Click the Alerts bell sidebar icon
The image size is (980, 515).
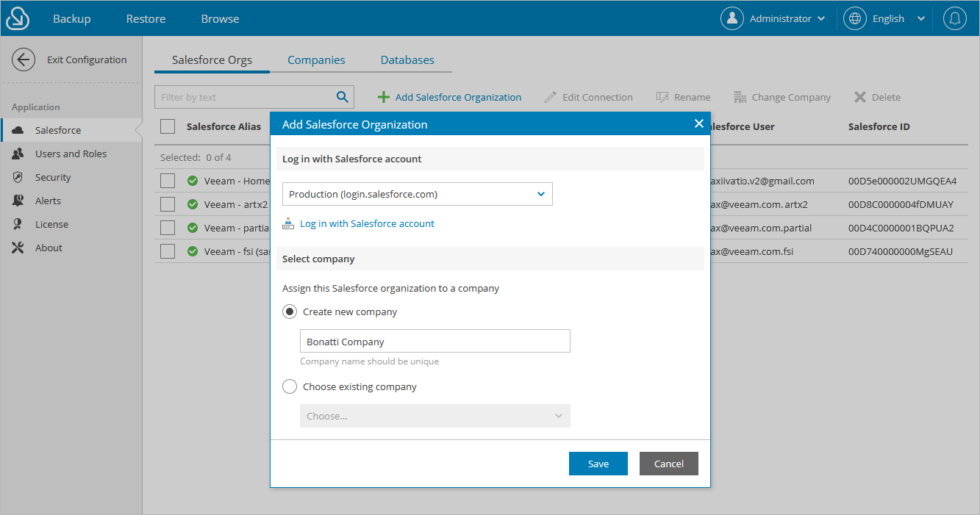point(18,201)
